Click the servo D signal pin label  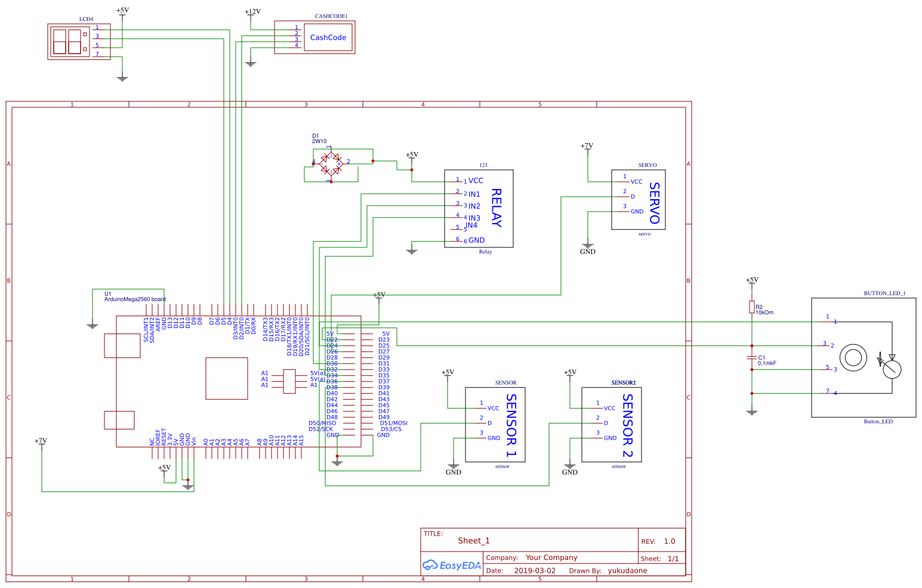(633, 196)
